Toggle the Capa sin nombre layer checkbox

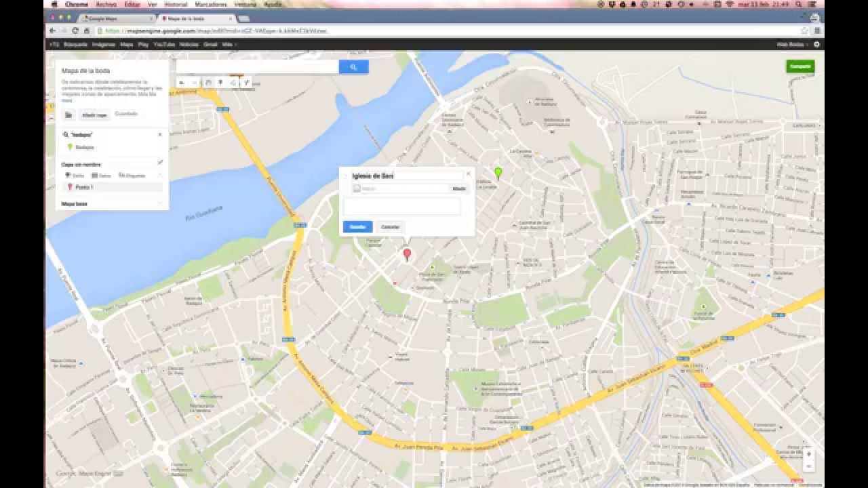point(160,163)
